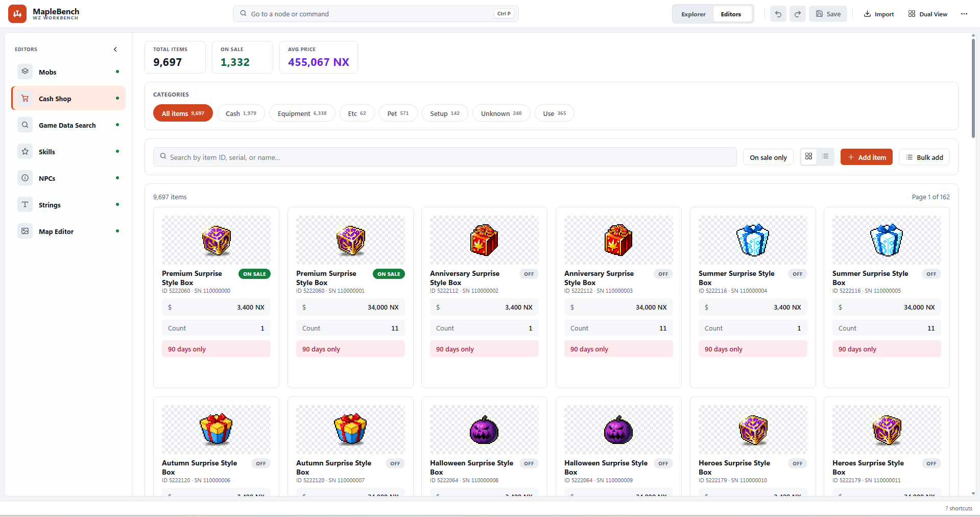Filter by Use category
This screenshot has width=980, height=517.
pyautogui.click(x=554, y=113)
